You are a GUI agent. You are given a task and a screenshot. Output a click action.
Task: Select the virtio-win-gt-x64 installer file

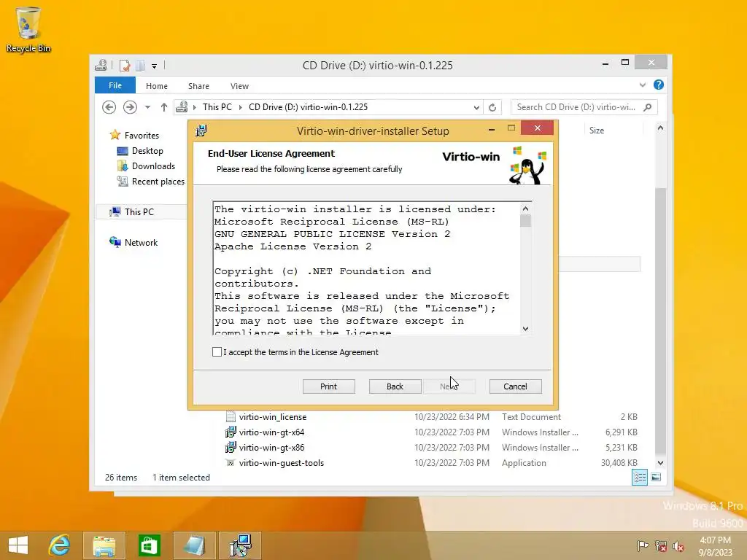tap(271, 432)
